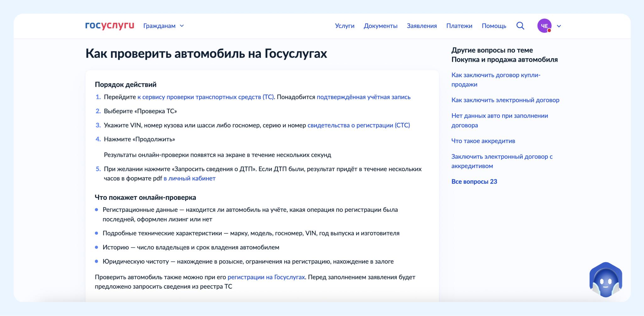Open the robot chat assistant
The image size is (644, 316).
point(606,280)
